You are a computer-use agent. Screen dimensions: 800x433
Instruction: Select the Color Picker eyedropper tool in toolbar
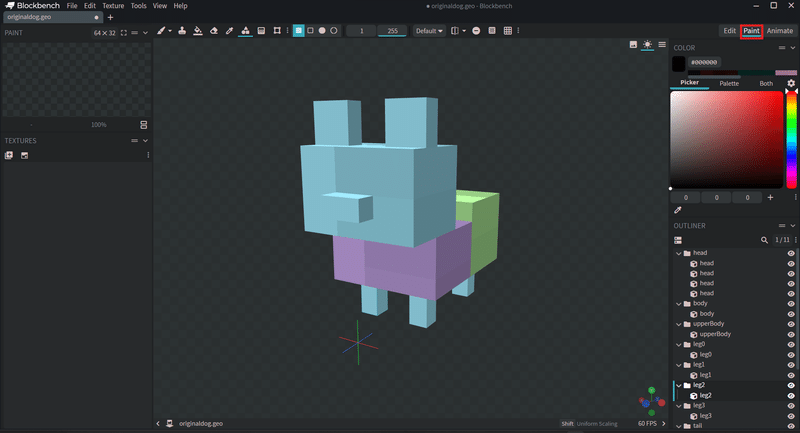[x=230, y=31]
